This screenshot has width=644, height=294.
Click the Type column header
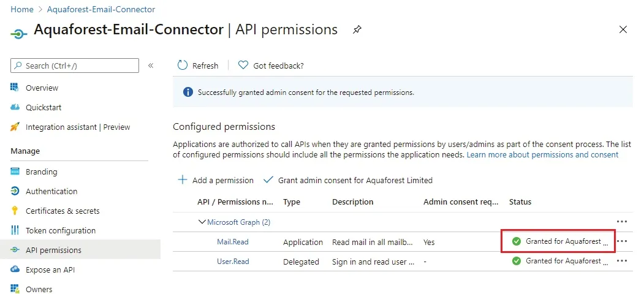292,202
